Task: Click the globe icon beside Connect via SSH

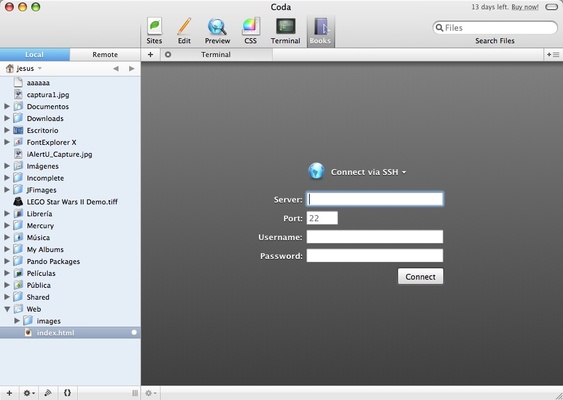Action: 316,171
